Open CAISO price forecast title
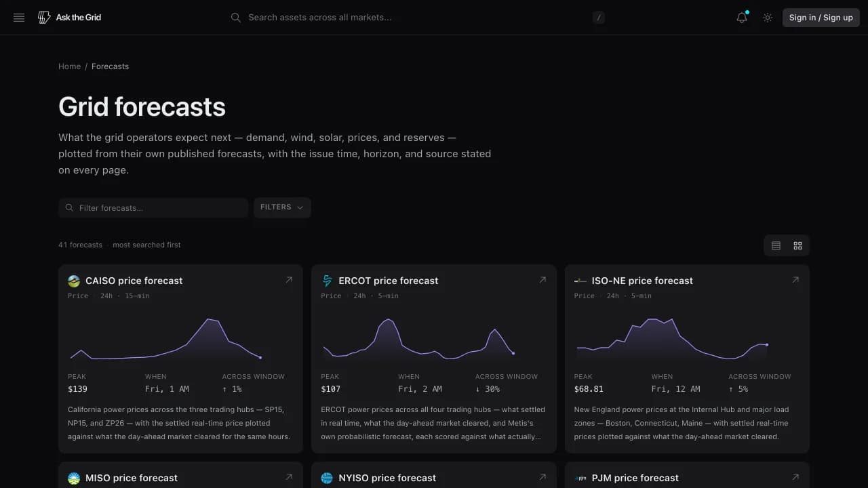The height and width of the screenshot is (488, 868). [x=134, y=281]
